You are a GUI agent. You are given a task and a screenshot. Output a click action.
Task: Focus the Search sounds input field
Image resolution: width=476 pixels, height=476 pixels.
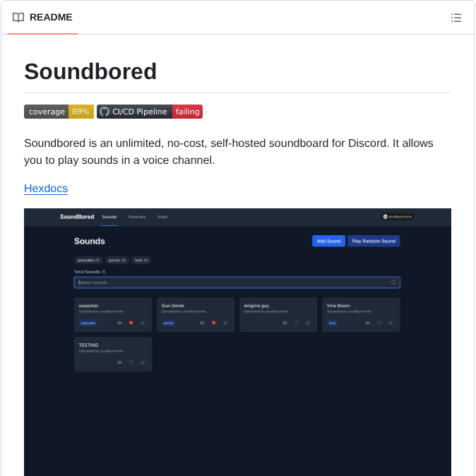[x=237, y=282]
